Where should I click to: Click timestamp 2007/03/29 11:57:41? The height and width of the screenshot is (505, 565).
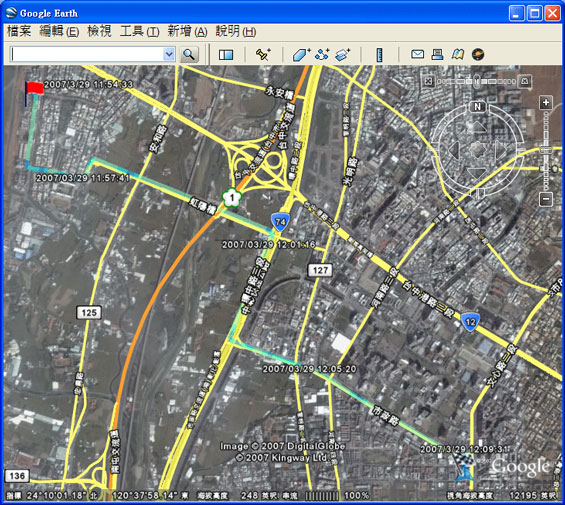[x=83, y=178]
